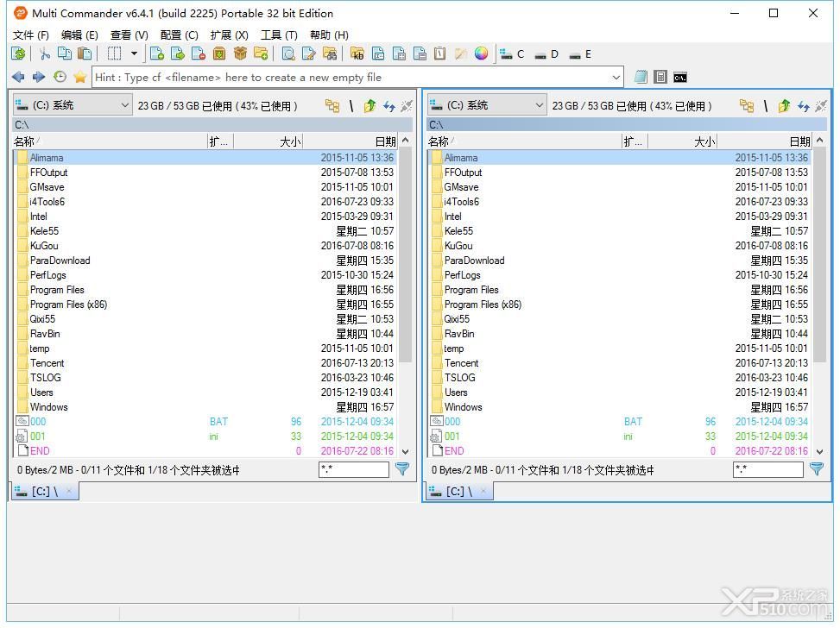Open the 配置 (C) menu
This screenshot has width=840, height=628.
tap(179, 35)
